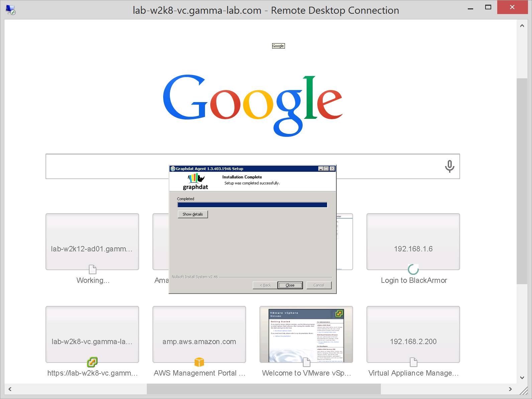Click inside the Google search box
The image size is (532, 399).
click(x=107, y=166)
